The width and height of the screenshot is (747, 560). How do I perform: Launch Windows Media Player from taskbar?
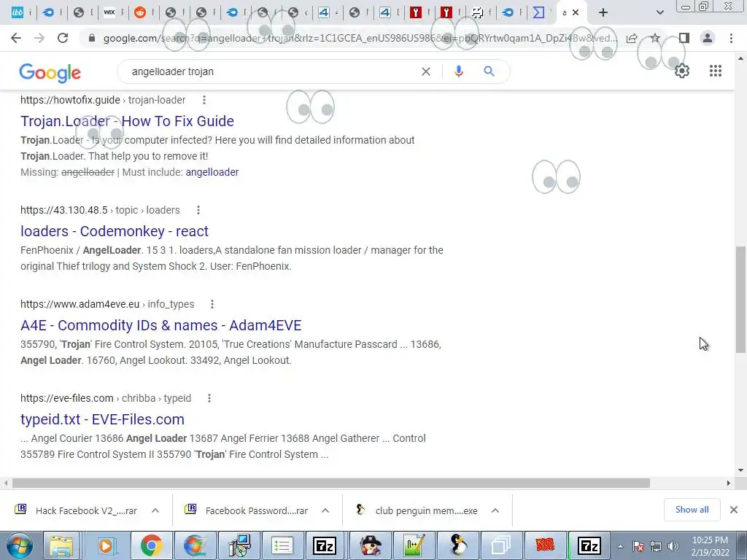click(x=107, y=545)
